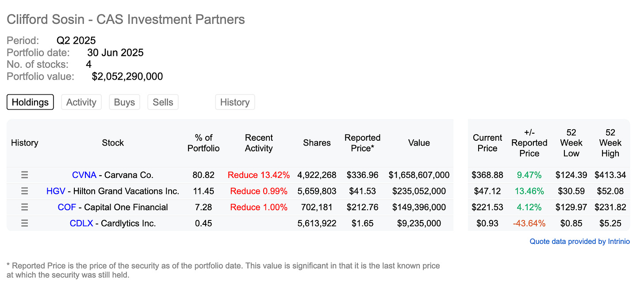The height and width of the screenshot is (293, 644).
Task: Switch to the Holdings tab
Action: click(x=30, y=102)
